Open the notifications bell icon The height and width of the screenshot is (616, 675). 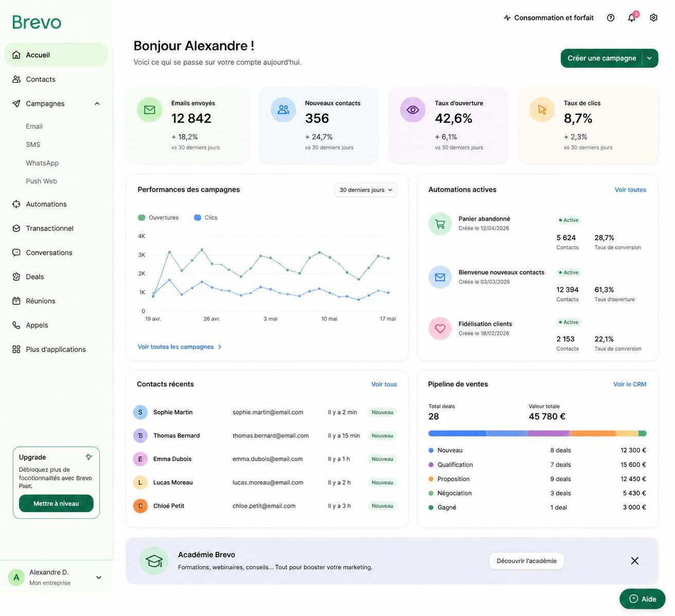(632, 17)
